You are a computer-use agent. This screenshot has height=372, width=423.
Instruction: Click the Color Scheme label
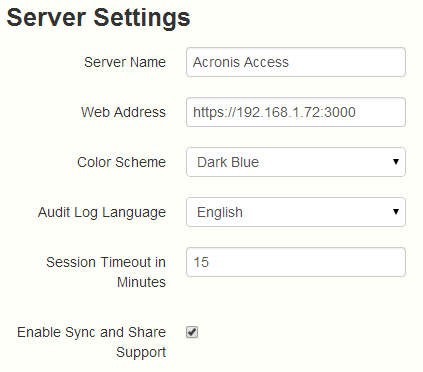tap(121, 162)
